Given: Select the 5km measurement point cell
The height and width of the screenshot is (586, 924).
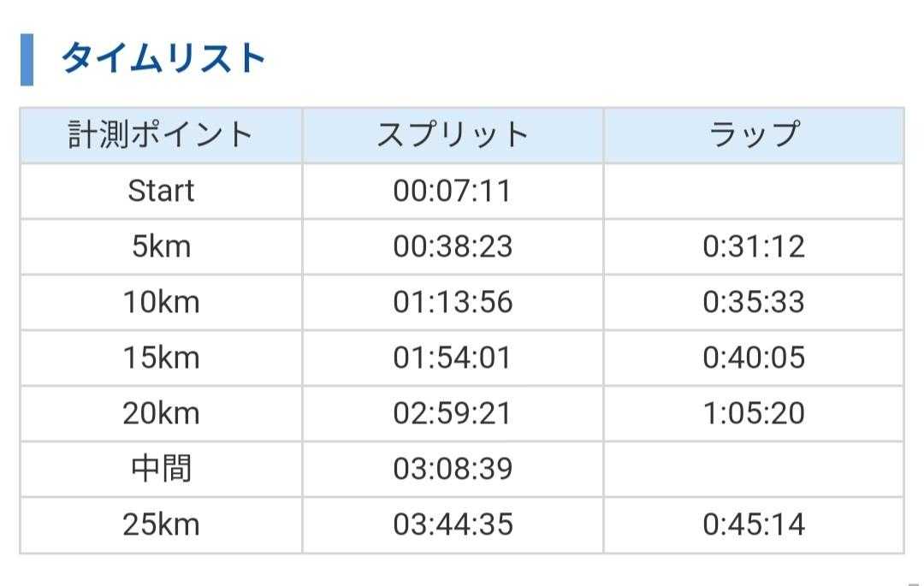Looking at the screenshot, I should click(x=161, y=246).
